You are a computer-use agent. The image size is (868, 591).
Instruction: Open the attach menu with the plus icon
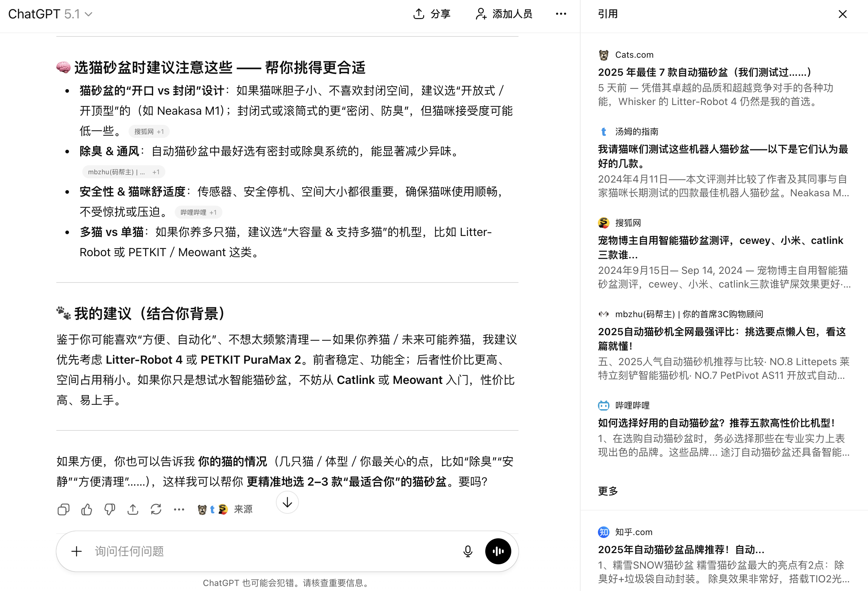pyautogui.click(x=76, y=551)
